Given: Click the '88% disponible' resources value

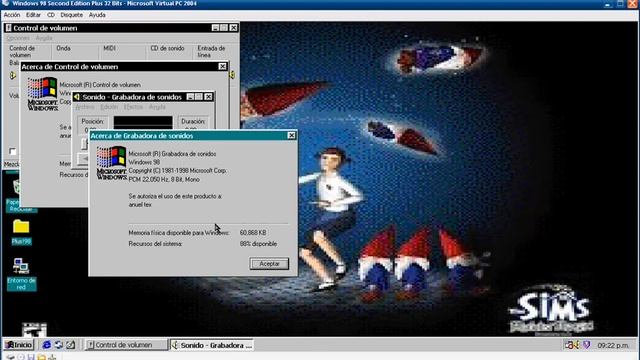Looking at the screenshot, I should pos(258,244).
